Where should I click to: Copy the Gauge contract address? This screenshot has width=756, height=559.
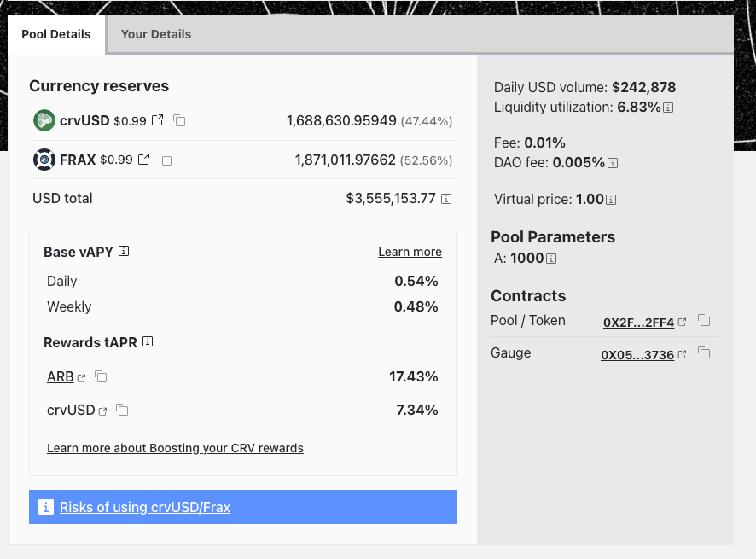704,353
